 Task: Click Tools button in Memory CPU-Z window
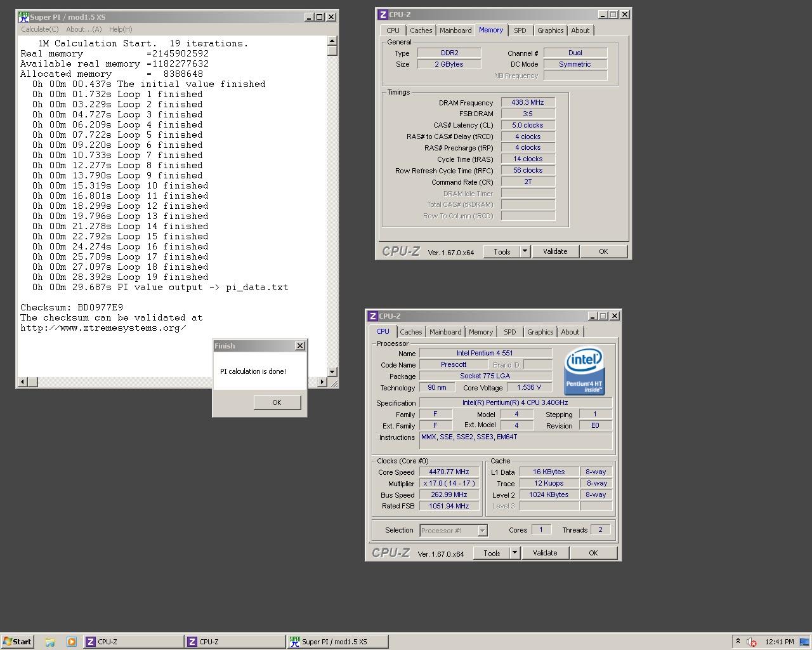(x=502, y=252)
